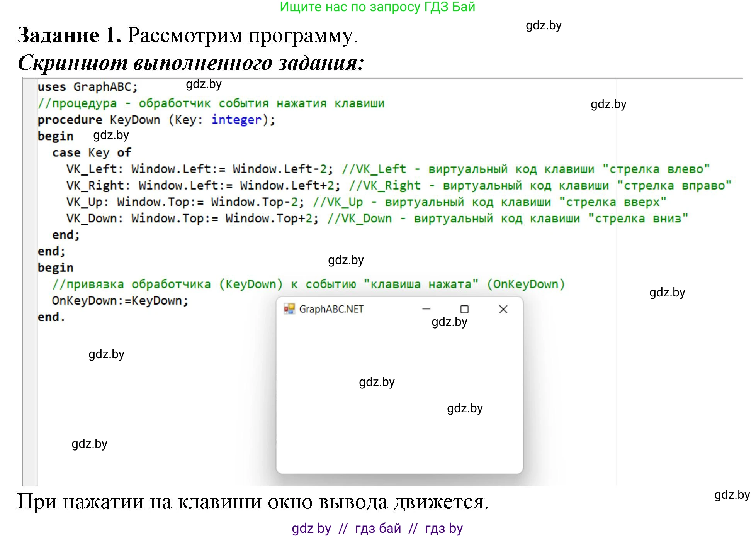Click the 'integer' type keyword
The width and height of the screenshot is (756, 537).
(x=236, y=120)
